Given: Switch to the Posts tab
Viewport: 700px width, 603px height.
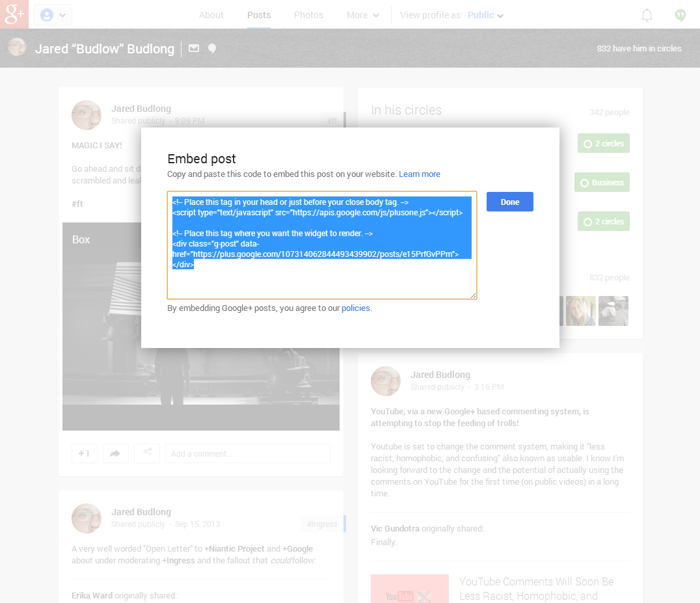Looking at the screenshot, I should [x=259, y=15].
